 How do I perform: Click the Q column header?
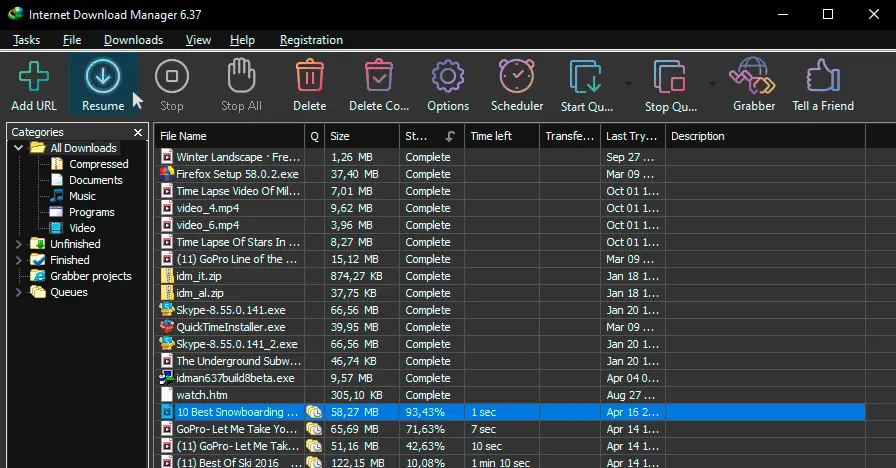click(x=314, y=136)
